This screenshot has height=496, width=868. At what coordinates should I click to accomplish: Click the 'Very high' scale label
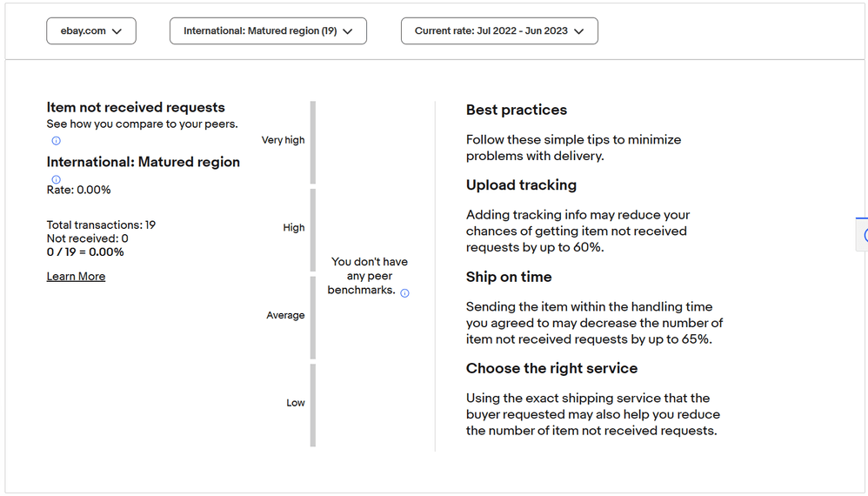[x=283, y=140]
